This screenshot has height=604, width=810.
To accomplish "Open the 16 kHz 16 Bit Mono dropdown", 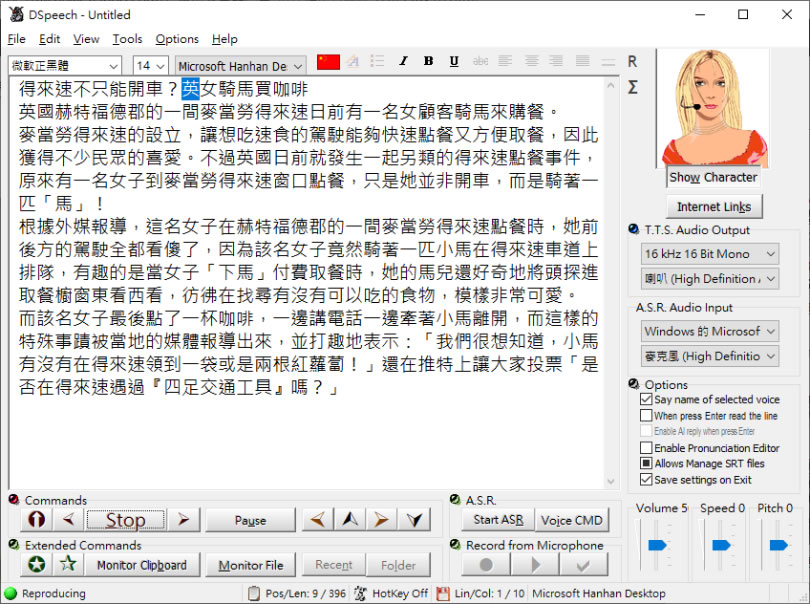I will click(x=709, y=254).
